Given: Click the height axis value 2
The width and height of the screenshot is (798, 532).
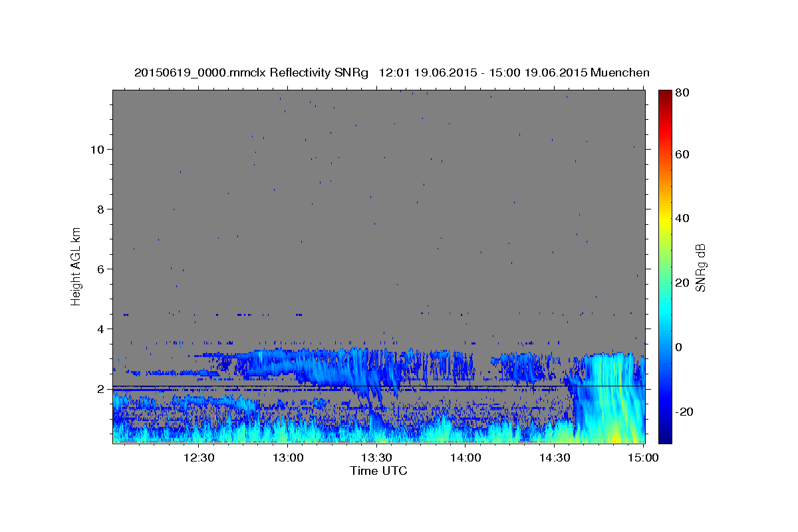Looking at the screenshot, I should [x=100, y=388].
